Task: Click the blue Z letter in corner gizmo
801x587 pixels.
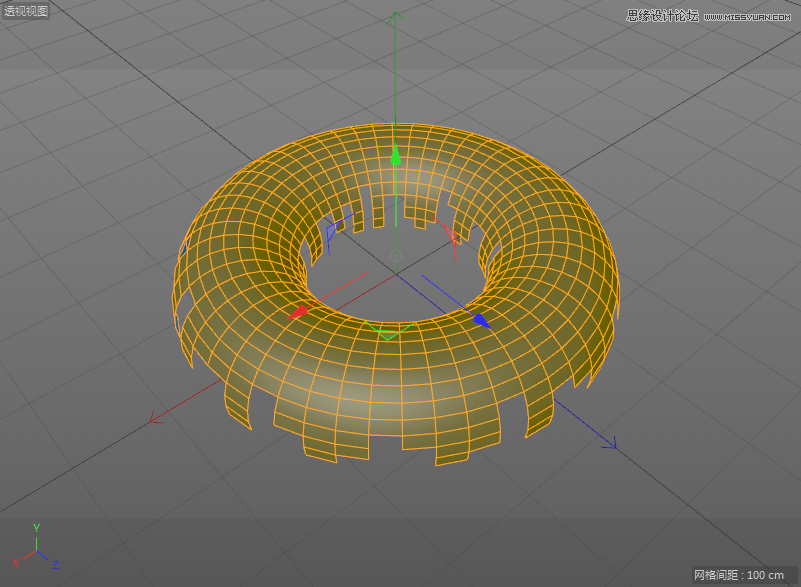Action: tap(55, 566)
